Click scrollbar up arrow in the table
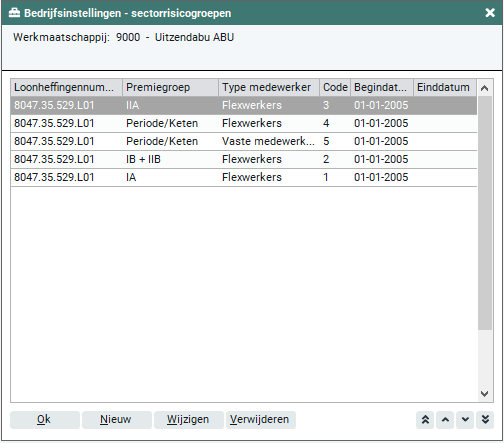The height and width of the screenshot is (443, 504). (x=485, y=88)
